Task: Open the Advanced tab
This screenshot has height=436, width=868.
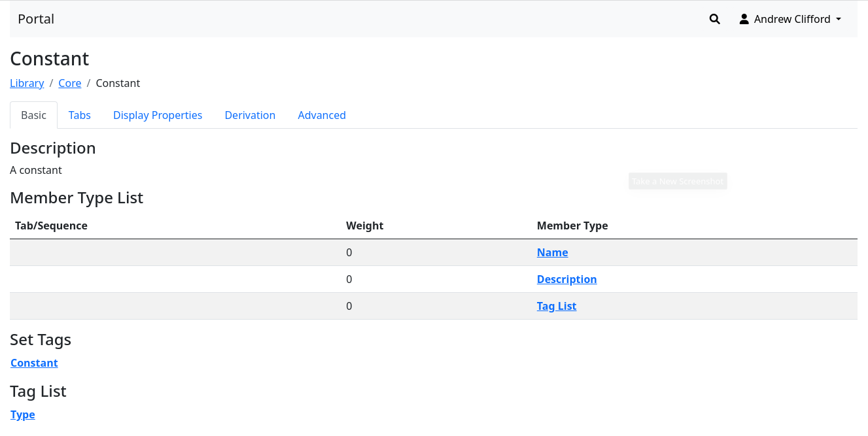Action: [x=322, y=115]
